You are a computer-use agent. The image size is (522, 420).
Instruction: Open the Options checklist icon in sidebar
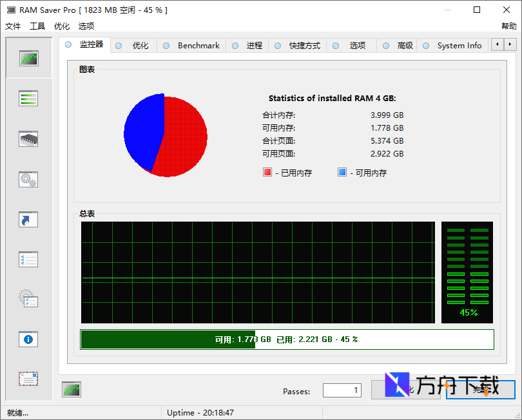tap(28, 260)
